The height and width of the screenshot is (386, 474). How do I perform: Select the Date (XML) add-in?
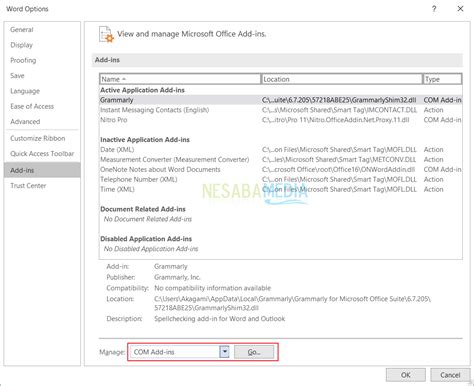click(x=281, y=150)
